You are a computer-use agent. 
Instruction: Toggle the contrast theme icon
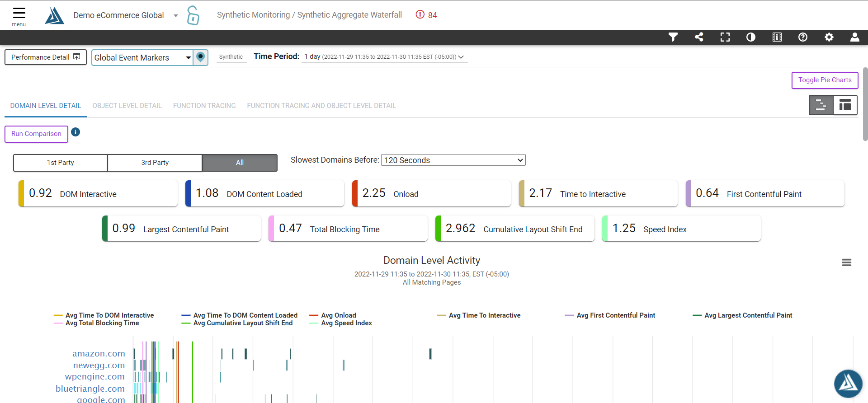[751, 37]
